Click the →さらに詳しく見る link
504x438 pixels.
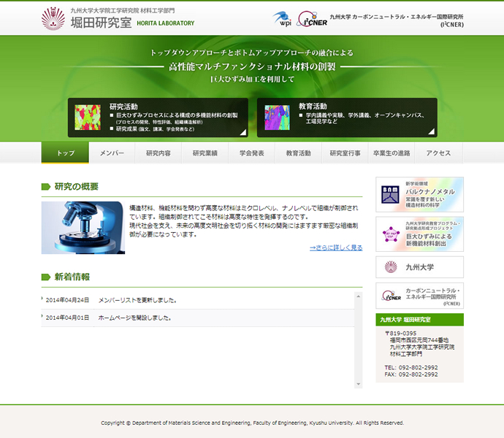pos(336,247)
